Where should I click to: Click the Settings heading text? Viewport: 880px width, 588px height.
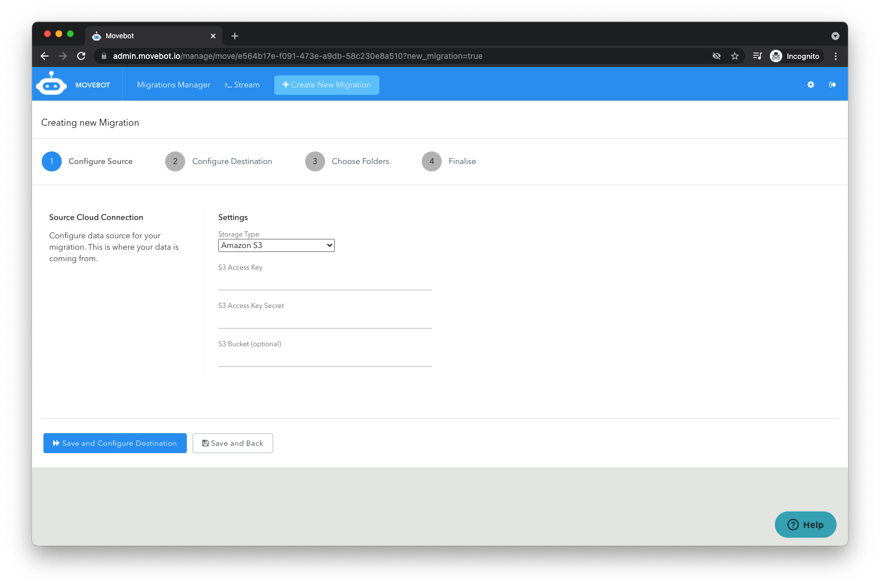(x=233, y=217)
